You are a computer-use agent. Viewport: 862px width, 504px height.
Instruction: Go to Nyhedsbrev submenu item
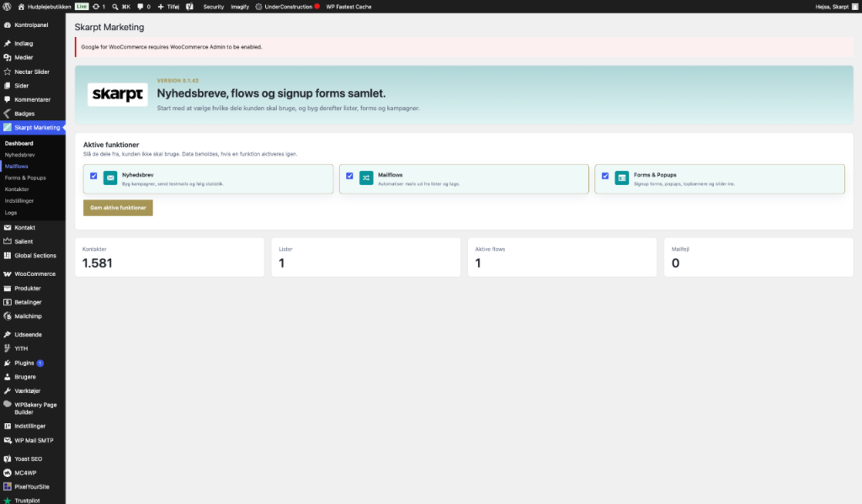(x=20, y=155)
